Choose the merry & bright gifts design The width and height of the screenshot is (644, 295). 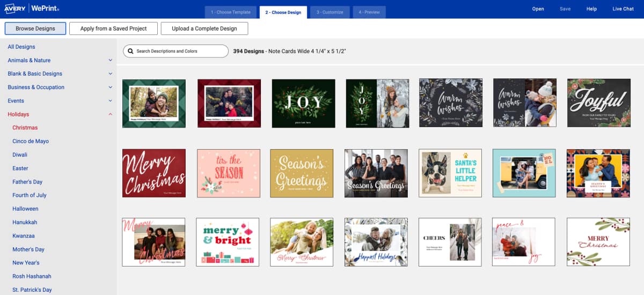tap(228, 242)
